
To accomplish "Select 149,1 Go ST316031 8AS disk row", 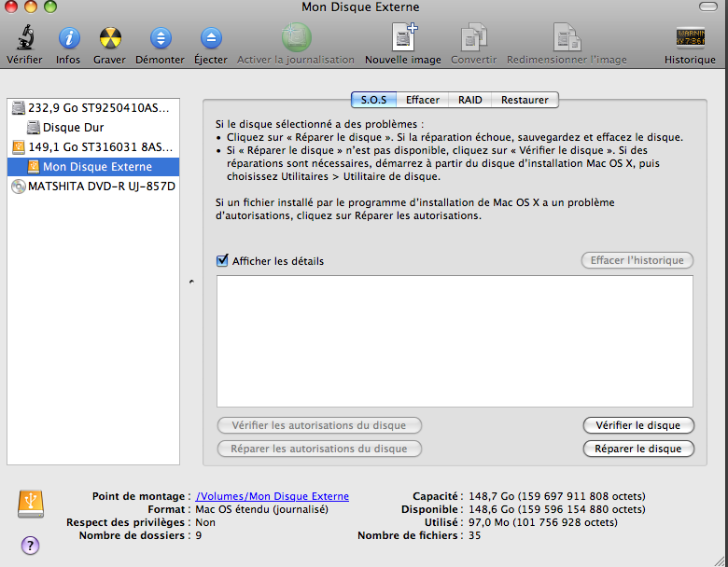I will pyautogui.click(x=93, y=147).
